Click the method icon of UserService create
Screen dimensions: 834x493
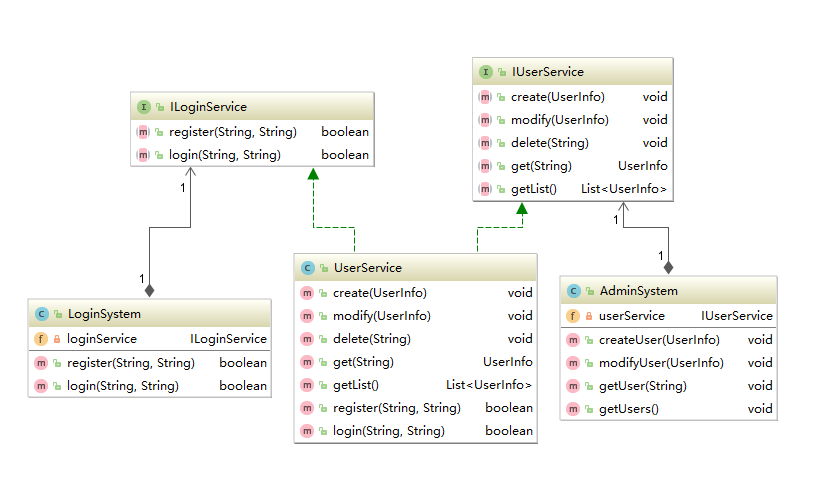pyautogui.click(x=307, y=293)
